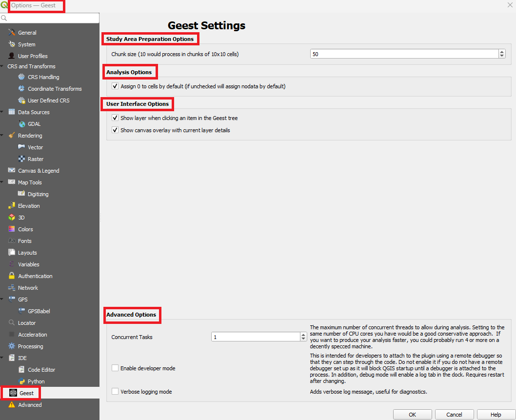Collapse the Data Sources tree group
Viewport: 516px width, 420px height.
(2, 112)
